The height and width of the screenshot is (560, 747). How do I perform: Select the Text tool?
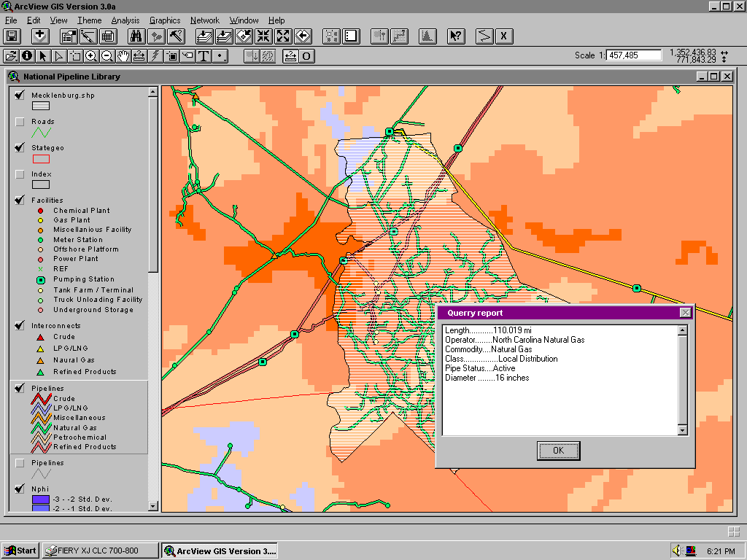tap(204, 56)
